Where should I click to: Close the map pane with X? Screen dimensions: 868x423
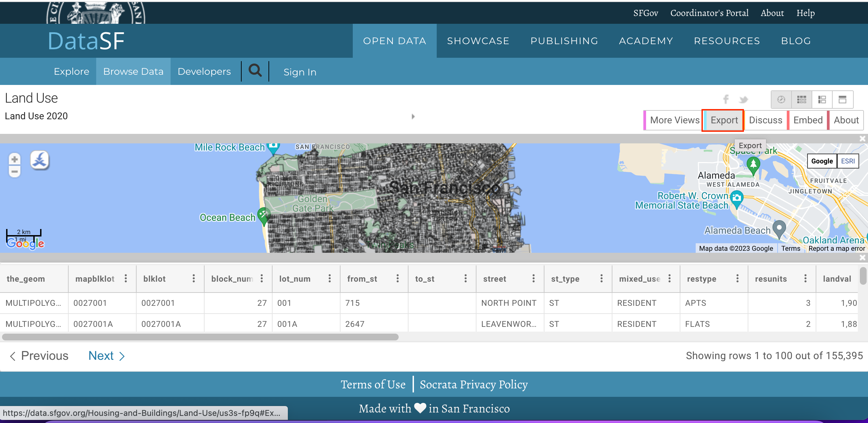[863, 139]
